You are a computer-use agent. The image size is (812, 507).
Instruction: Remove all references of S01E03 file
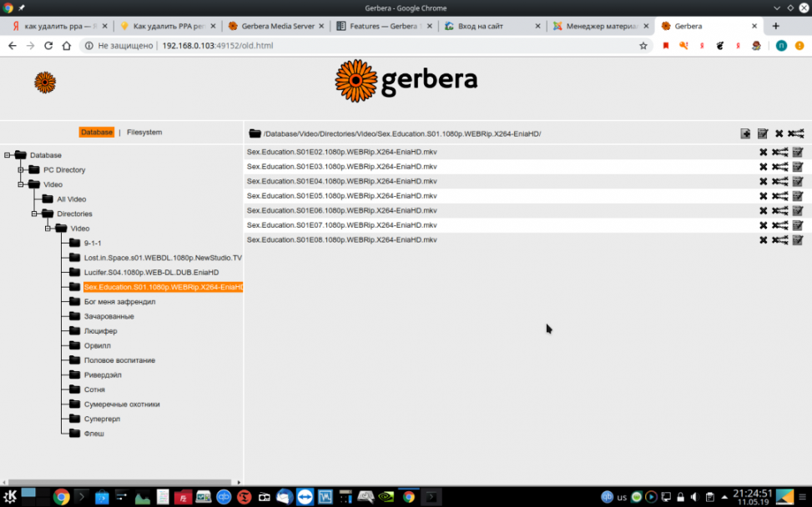tap(780, 167)
